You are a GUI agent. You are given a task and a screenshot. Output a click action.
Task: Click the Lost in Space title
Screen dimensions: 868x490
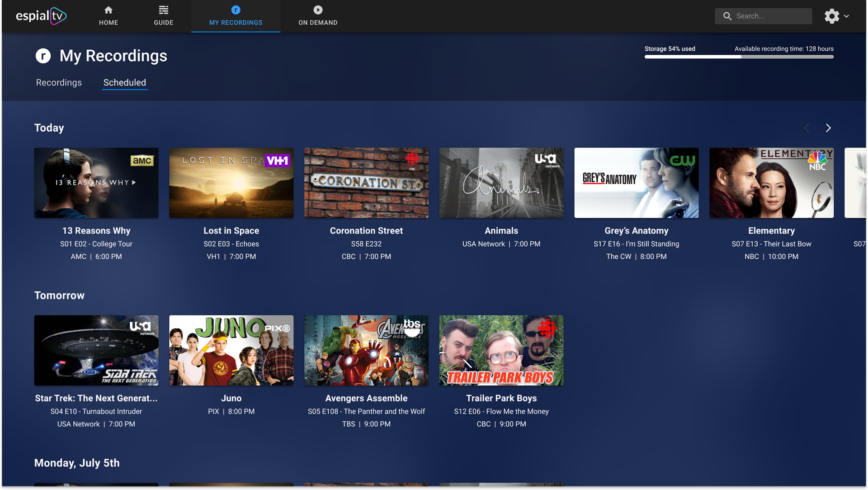click(x=231, y=231)
